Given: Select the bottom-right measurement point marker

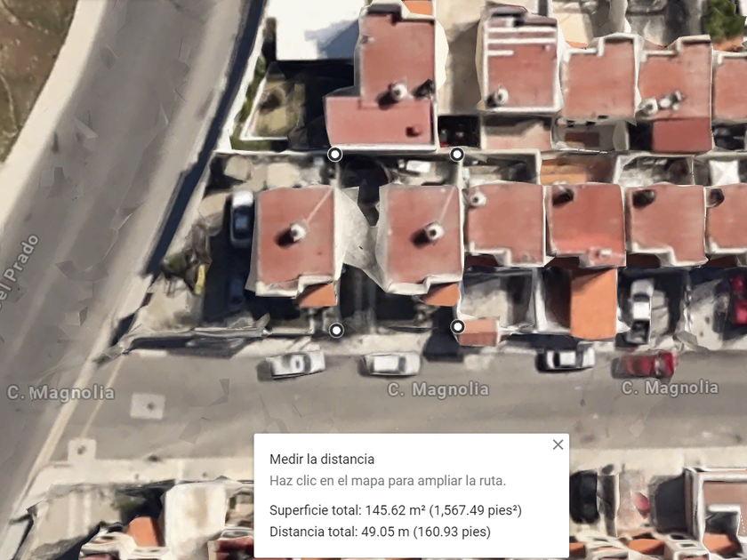Looking at the screenshot, I should [457, 327].
